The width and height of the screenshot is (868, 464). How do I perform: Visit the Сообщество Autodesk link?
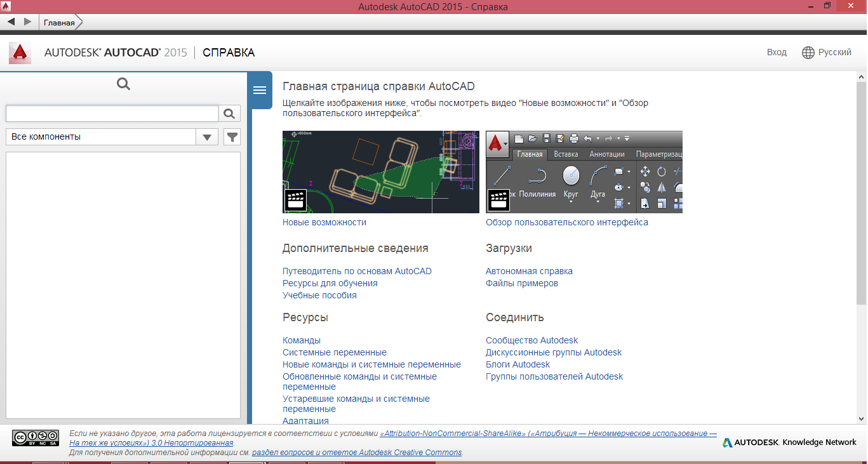click(x=532, y=340)
